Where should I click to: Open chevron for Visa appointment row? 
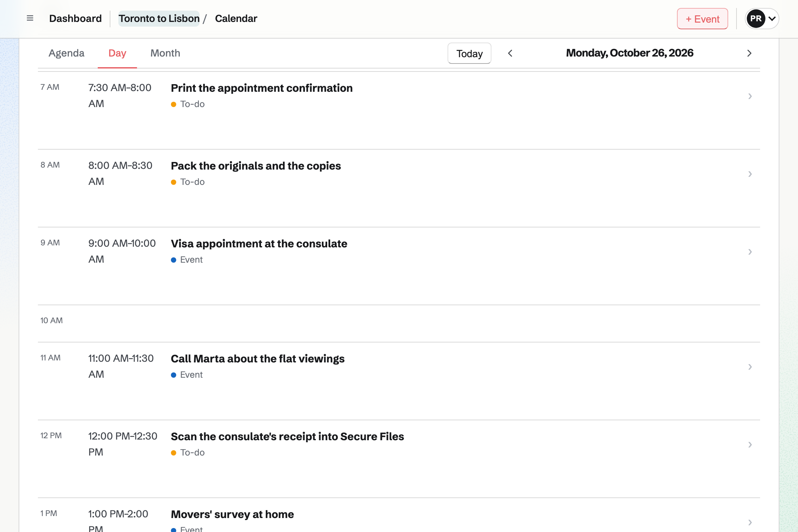tap(750, 252)
